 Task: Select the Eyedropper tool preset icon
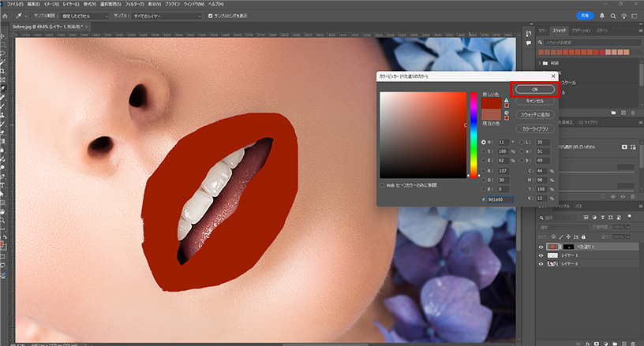(x=17, y=15)
